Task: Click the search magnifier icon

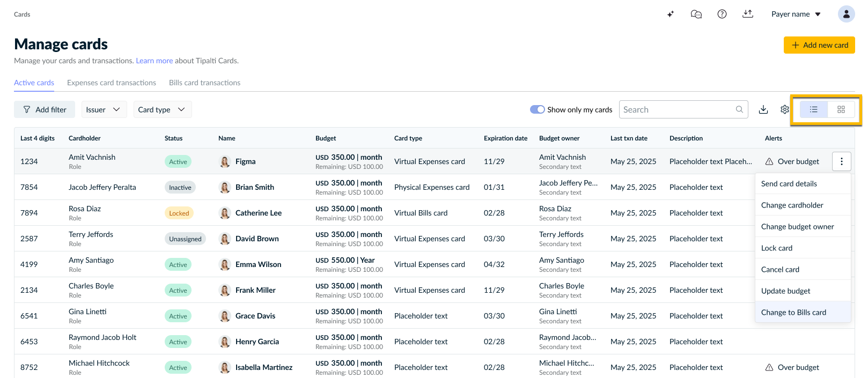Action: pos(739,109)
